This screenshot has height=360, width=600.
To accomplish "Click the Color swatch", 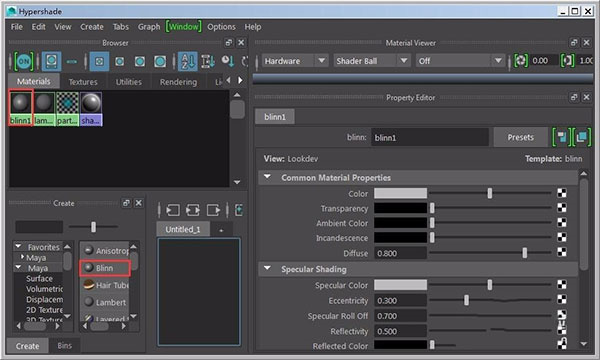I will [x=400, y=193].
